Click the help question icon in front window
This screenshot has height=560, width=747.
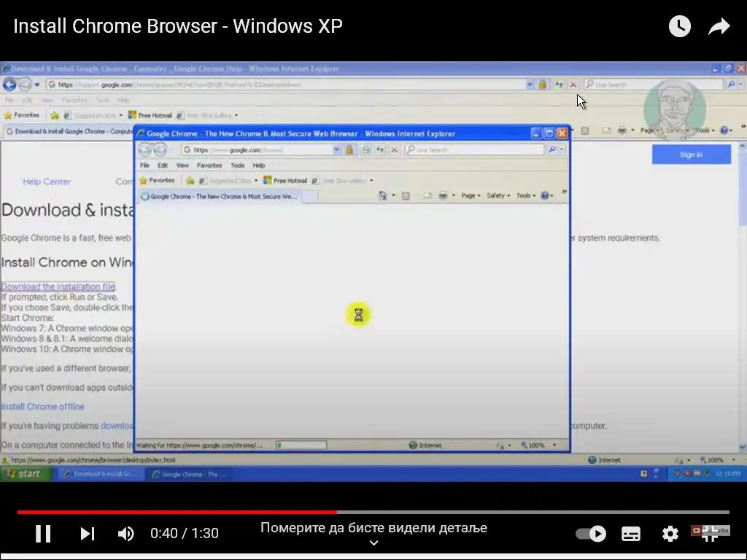[545, 195]
